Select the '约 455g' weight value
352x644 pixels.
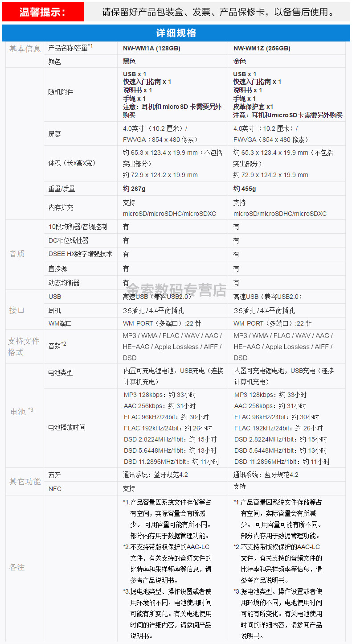245,189
